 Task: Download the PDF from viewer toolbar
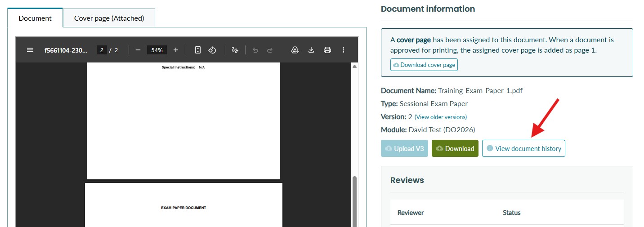coord(311,50)
